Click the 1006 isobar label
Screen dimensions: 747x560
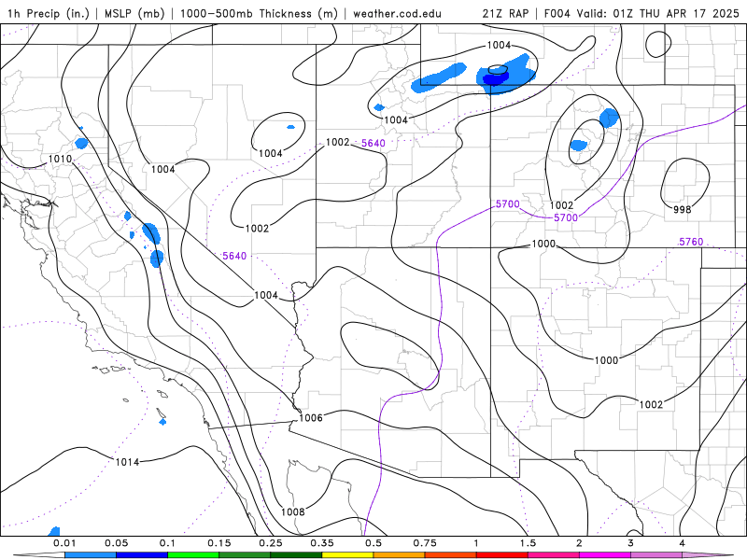tap(311, 417)
